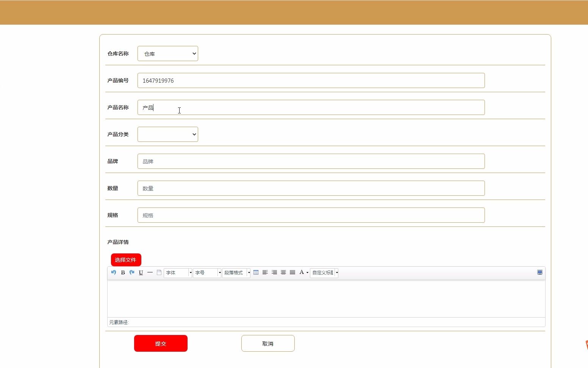Open the 仓库名称 warehouse select box
This screenshot has width=588, height=368.
[168, 53]
